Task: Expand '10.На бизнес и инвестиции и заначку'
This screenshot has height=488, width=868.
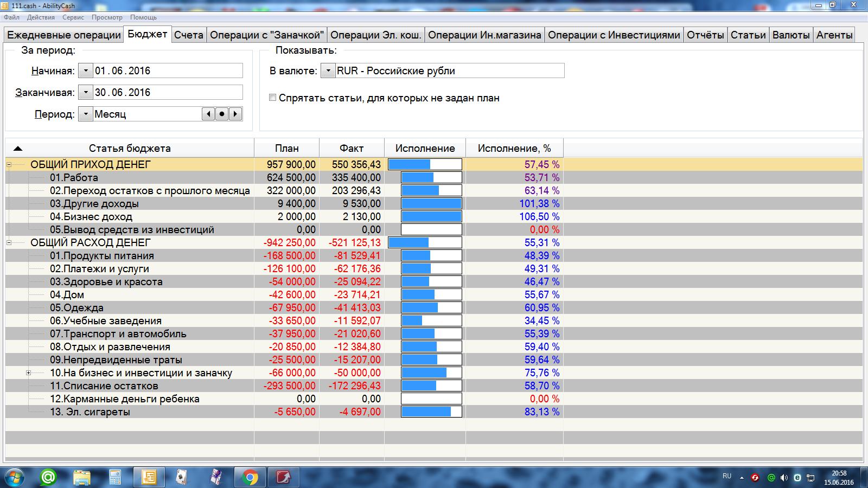Action: point(28,373)
